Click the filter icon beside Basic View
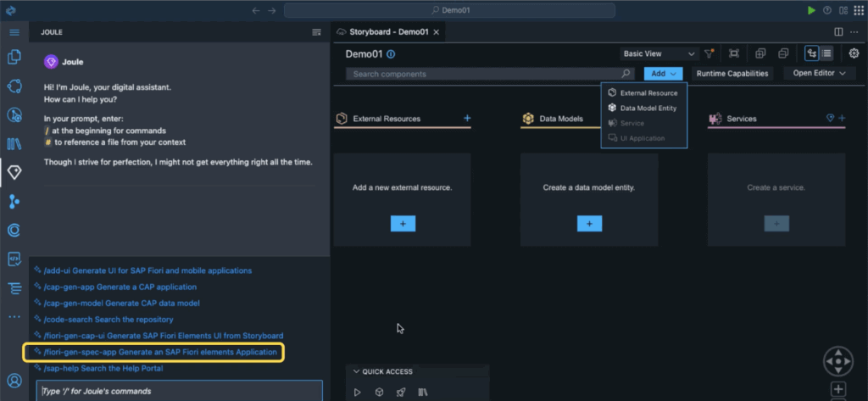The height and width of the screenshot is (401, 868). click(709, 53)
